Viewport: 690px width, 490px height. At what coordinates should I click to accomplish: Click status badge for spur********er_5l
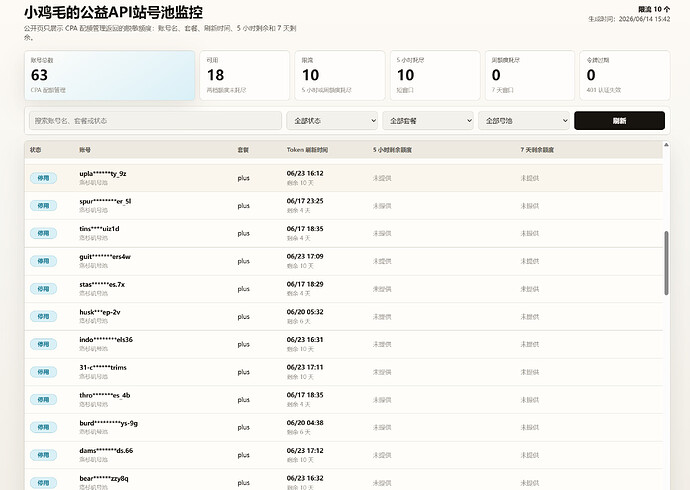(43, 206)
